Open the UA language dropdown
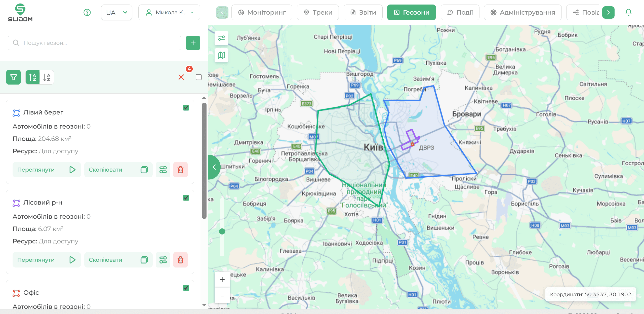This screenshot has width=644, height=314. 116,12
